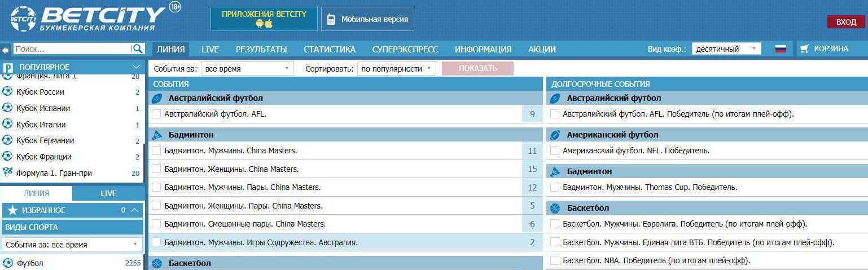Click the ВИДЫ СПОРТА header
This screenshot has height=270, width=868.
tap(72, 227)
